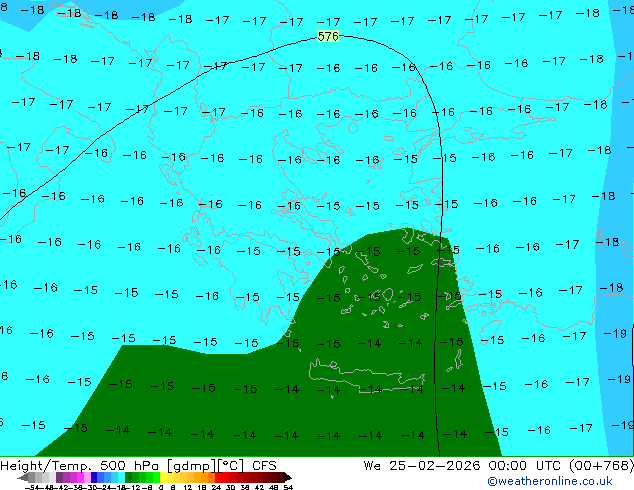The width and height of the screenshot is (634, 490).
Task: Click the weatheronline.co.uk copyright link
Action: (x=550, y=481)
